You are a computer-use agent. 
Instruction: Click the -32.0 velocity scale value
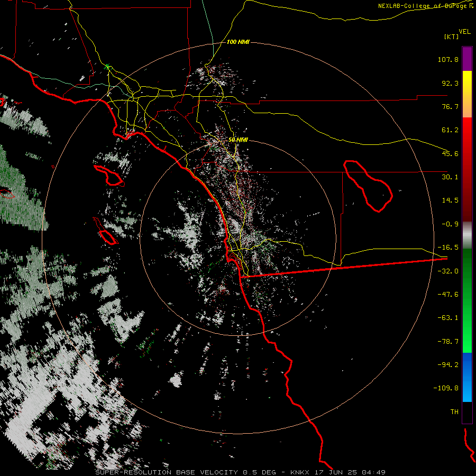pyautogui.click(x=448, y=271)
